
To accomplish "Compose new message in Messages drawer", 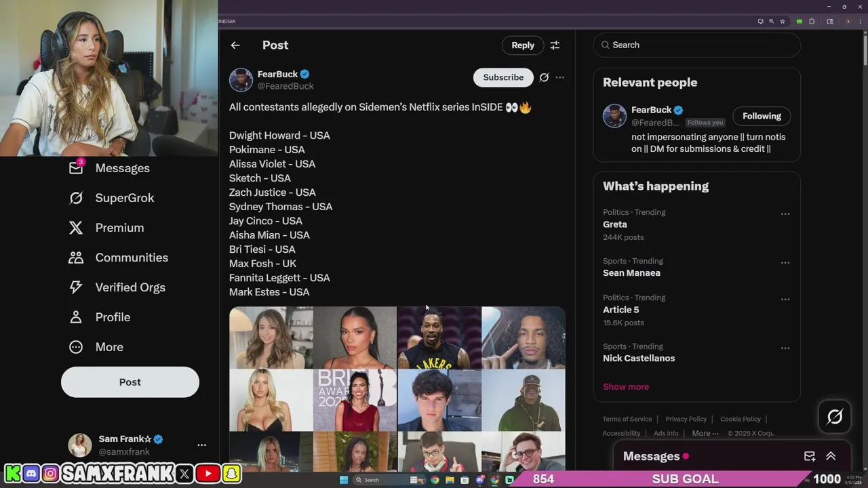I will tap(810, 456).
